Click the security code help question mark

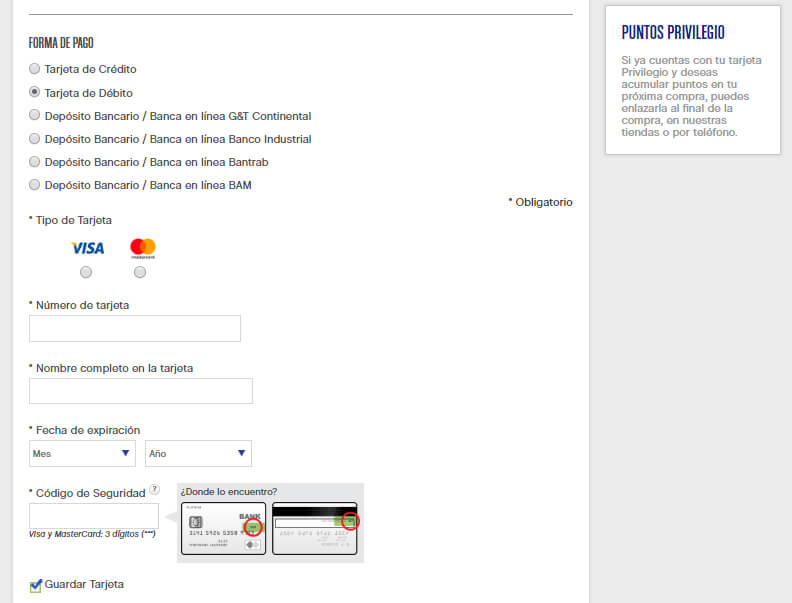pos(154,490)
